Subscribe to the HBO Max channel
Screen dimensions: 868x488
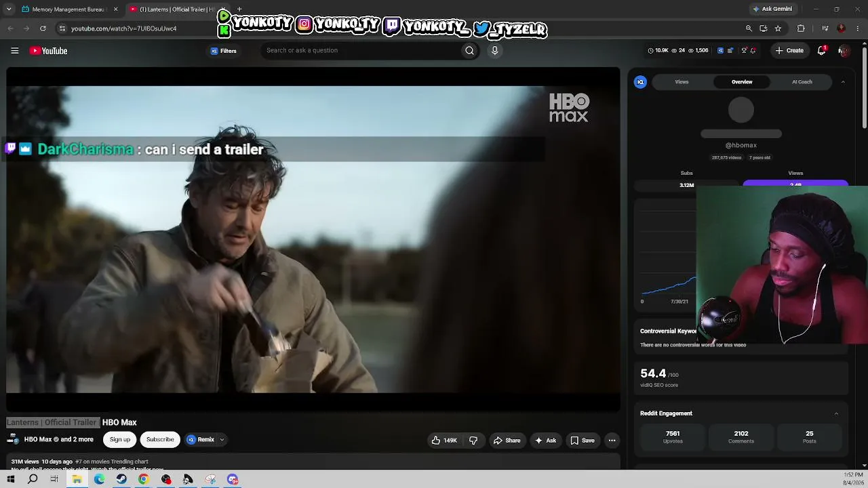[160, 440]
